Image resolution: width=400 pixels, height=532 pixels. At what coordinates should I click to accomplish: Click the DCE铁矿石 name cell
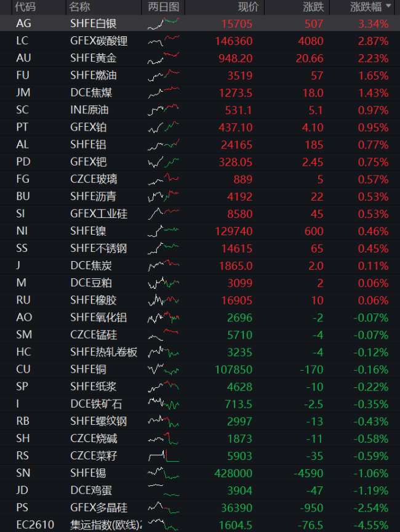[x=96, y=404]
